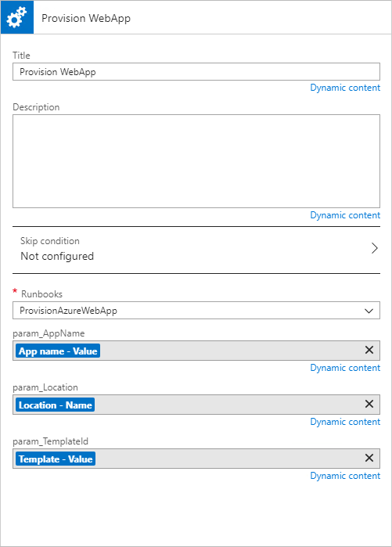This screenshot has width=392, height=547.
Task: Click the Title input field
Action: pos(196,71)
